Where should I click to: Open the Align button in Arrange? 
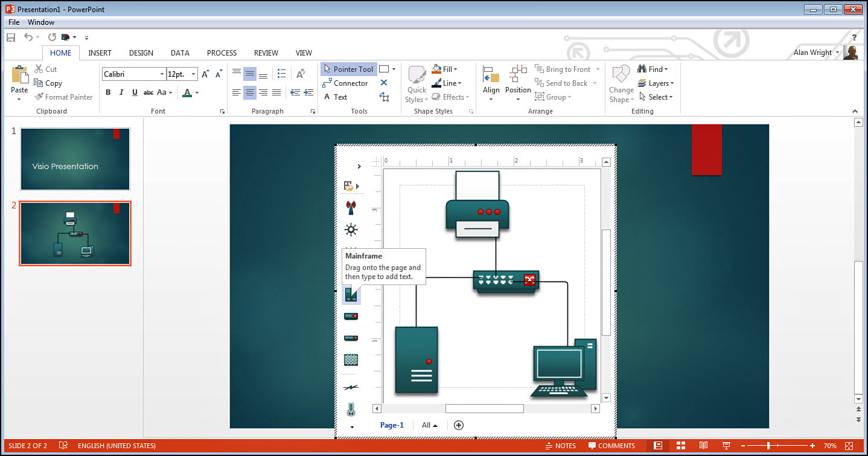(x=491, y=83)
